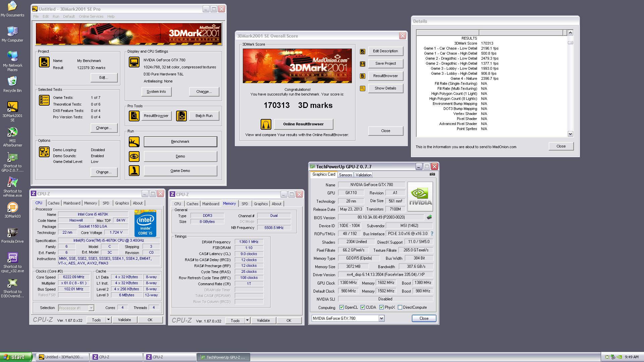Open the Mainboard tab in left CPU-Z
Image resolution: width=644 pixels, height=362 pixels.
[72, 203]
